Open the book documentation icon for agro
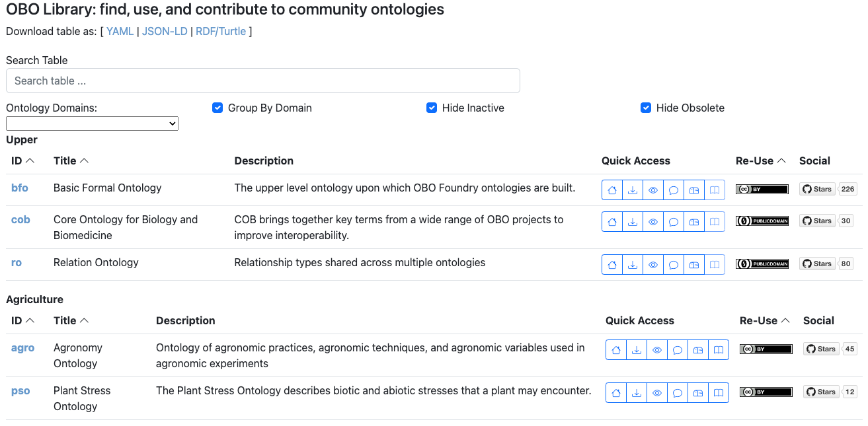 [x=719, y=350]
